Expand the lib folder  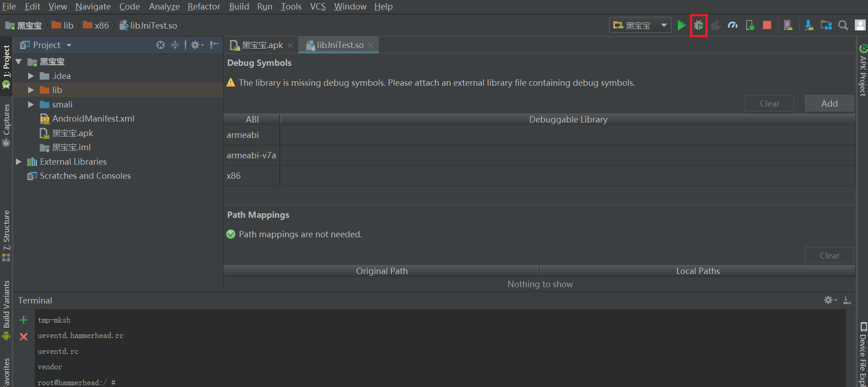pos(31,90)
